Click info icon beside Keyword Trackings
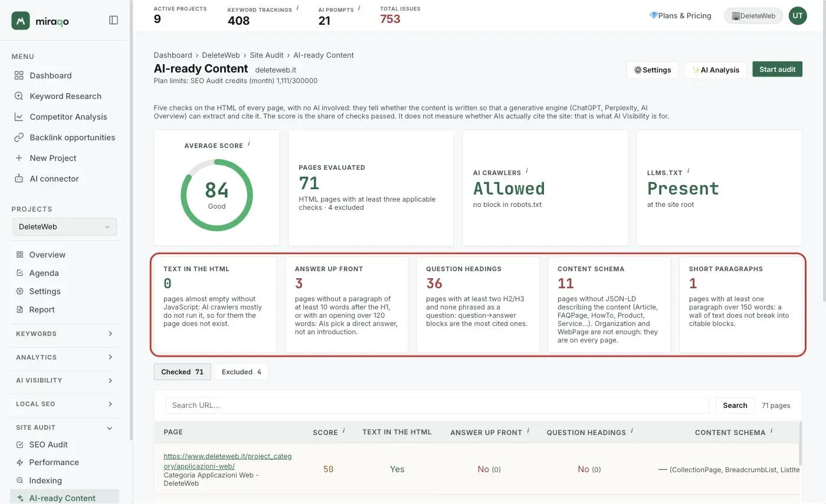This screenshot has width=826, height=504. (297, 8)
